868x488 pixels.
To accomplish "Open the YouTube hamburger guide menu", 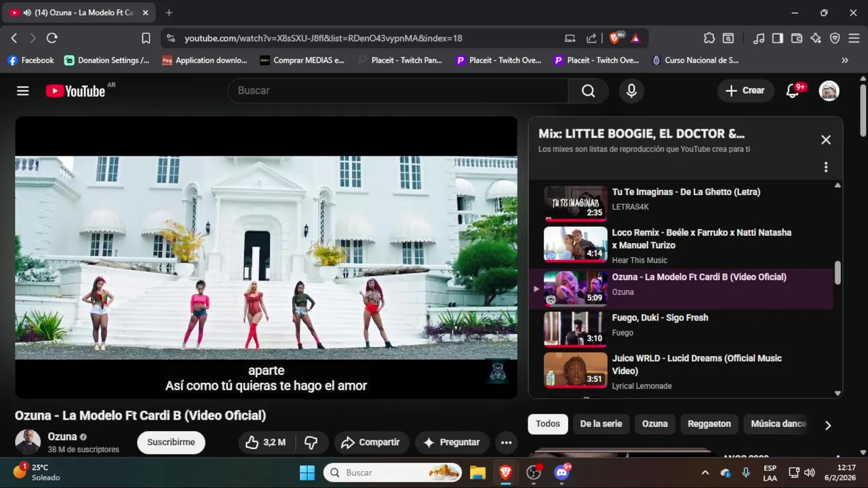I will tap(23, 91).
